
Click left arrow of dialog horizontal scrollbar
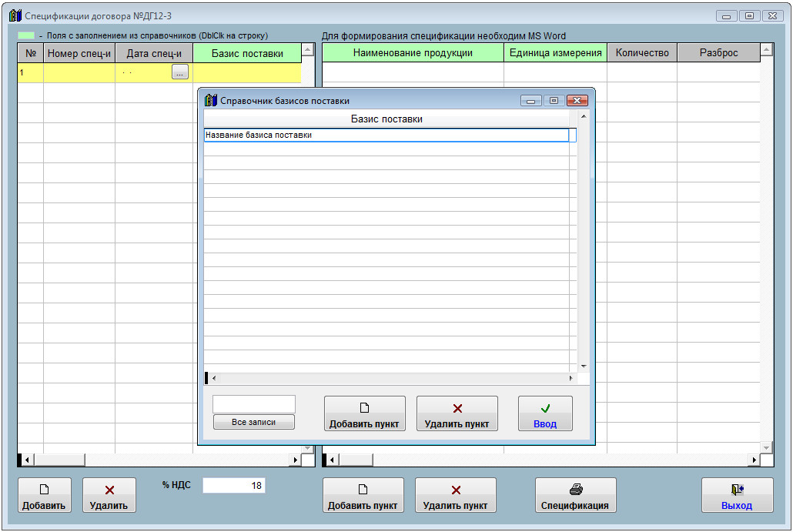click(x=214, y=378)
